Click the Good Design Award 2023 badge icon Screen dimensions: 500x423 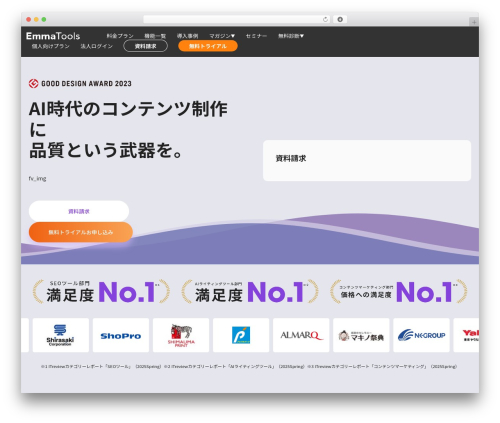coord(33,83)
